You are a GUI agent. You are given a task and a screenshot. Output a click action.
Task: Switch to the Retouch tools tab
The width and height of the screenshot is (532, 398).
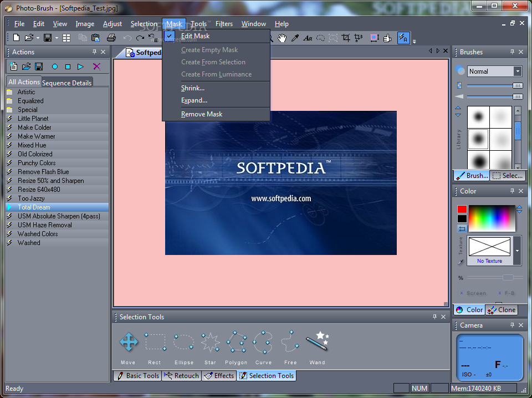tap(182, 376)
